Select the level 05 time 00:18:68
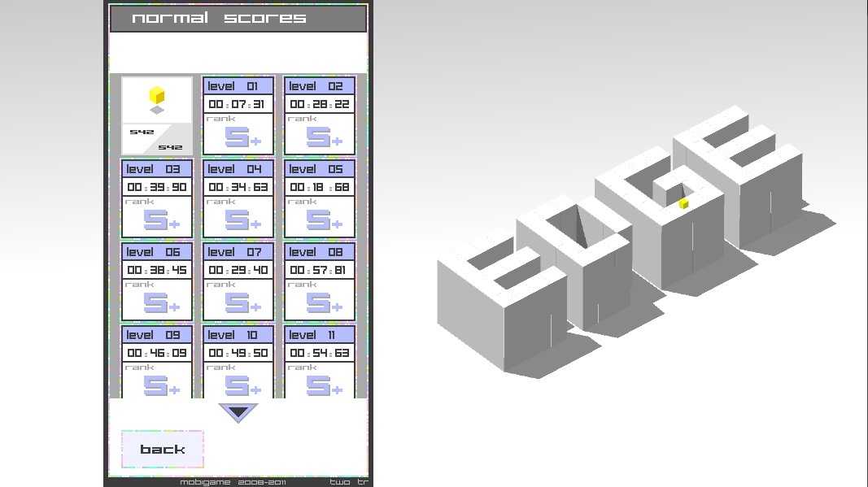The width and height of the screenshot is (868, 487). [320, 187]
